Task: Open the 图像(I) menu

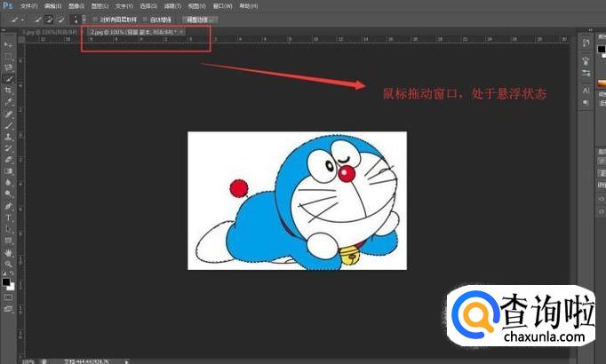Action: click(76, 6)
